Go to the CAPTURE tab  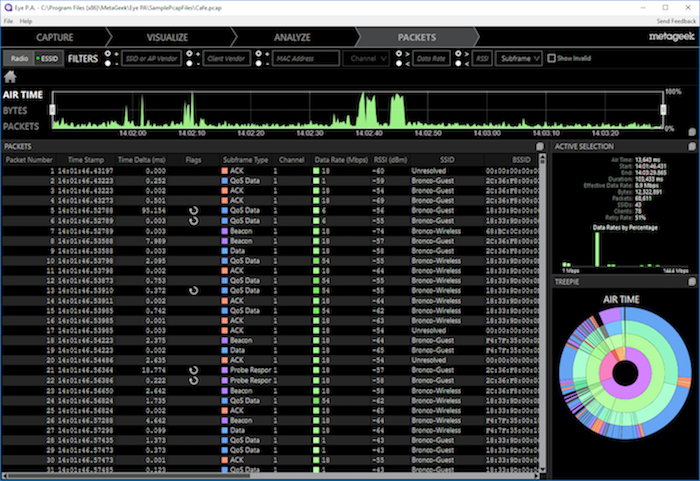(54, 37)
